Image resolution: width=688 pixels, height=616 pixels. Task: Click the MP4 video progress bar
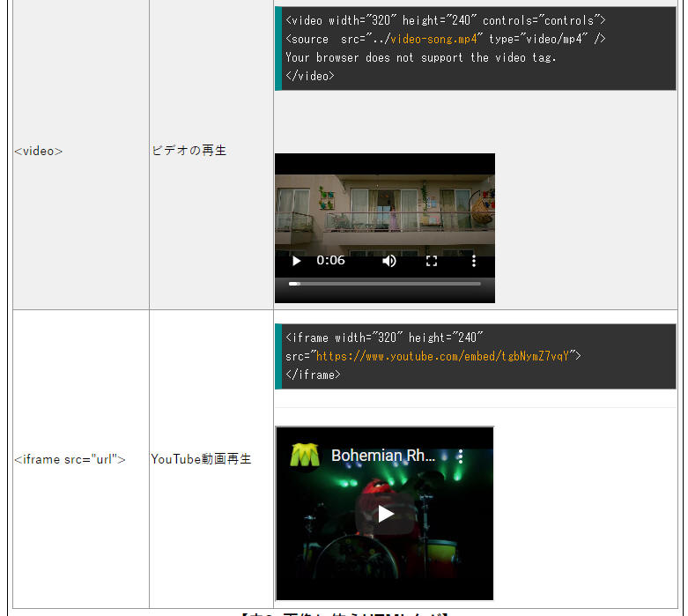click(x=384, y=284)
